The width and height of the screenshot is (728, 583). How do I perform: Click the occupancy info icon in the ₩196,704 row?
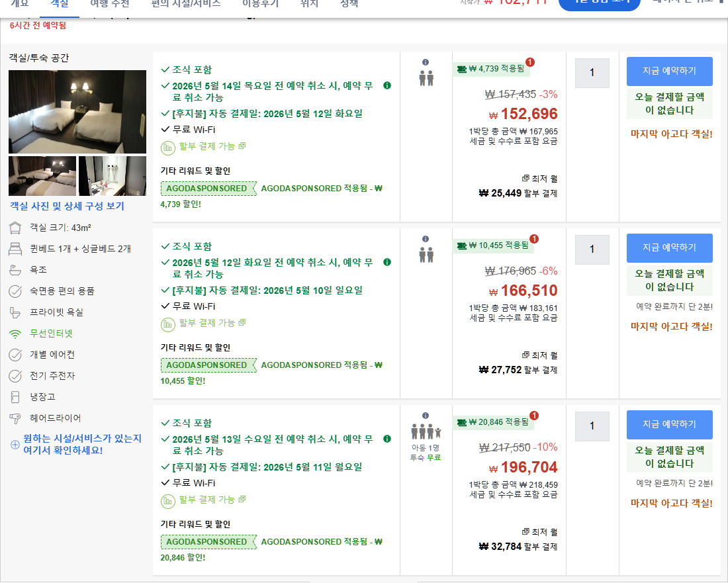click(x=426, y=416)
